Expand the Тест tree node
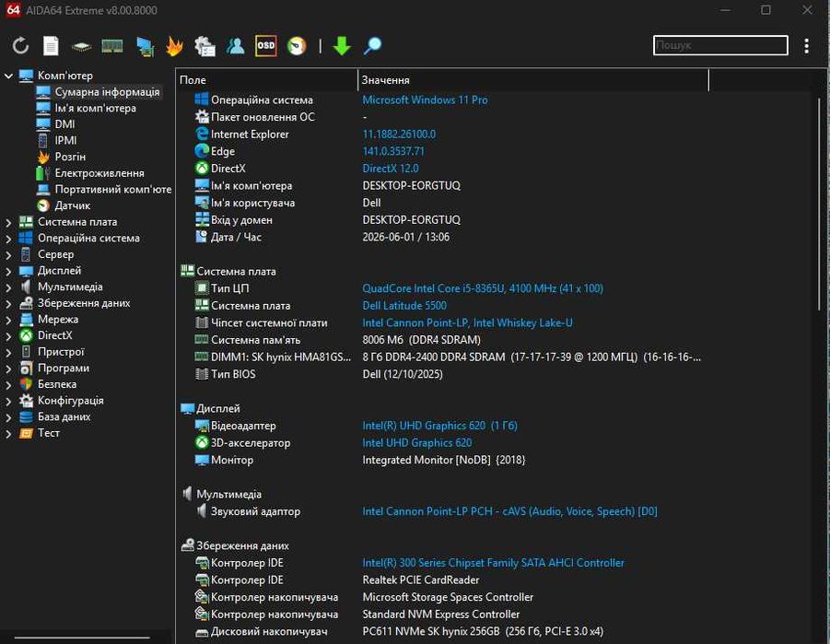830x644 pixels. [x=8, y=434]
